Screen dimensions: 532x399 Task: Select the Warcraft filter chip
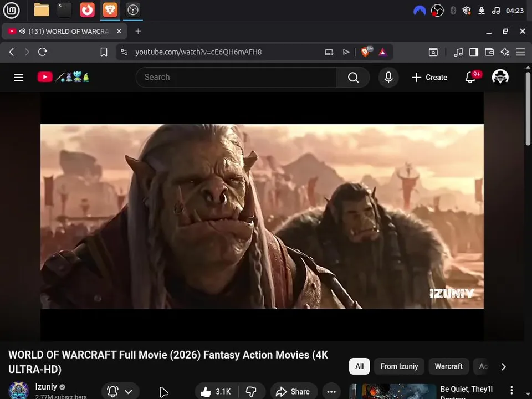tap(448, 366)
